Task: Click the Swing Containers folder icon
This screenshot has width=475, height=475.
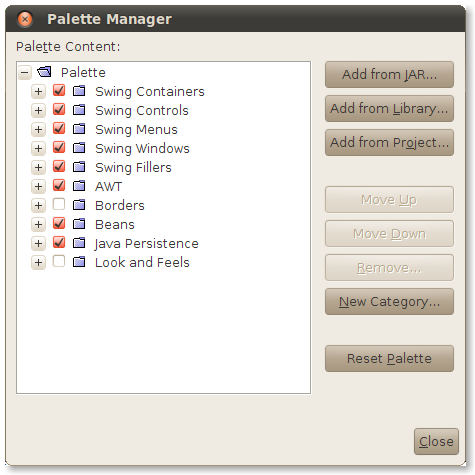Action: pyautogui.click(x=79, y=91)
